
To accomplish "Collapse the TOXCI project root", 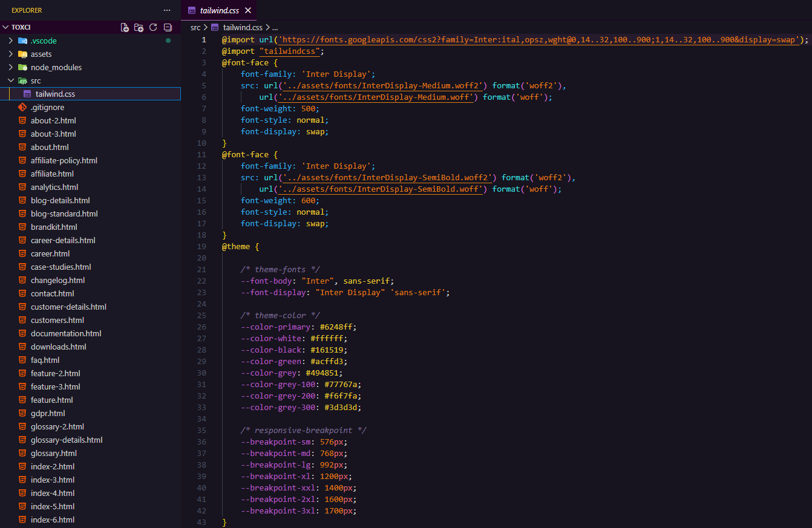I will tap(5, 27).
